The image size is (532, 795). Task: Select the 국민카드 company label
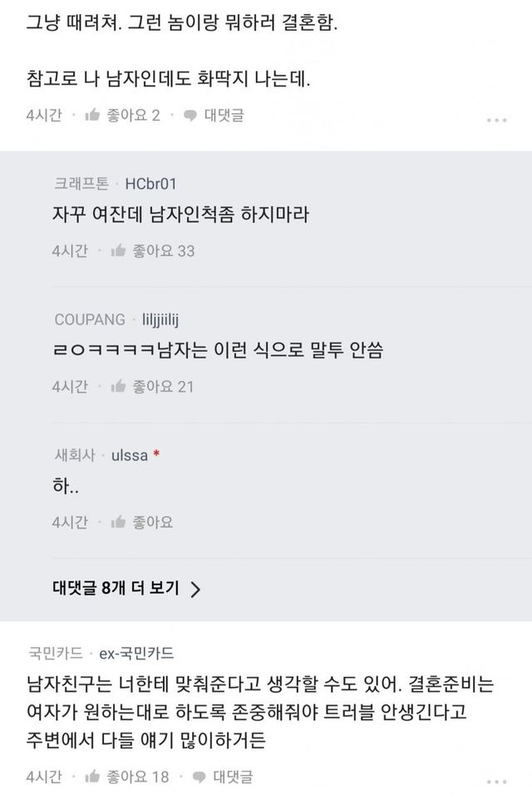point(52,653)
